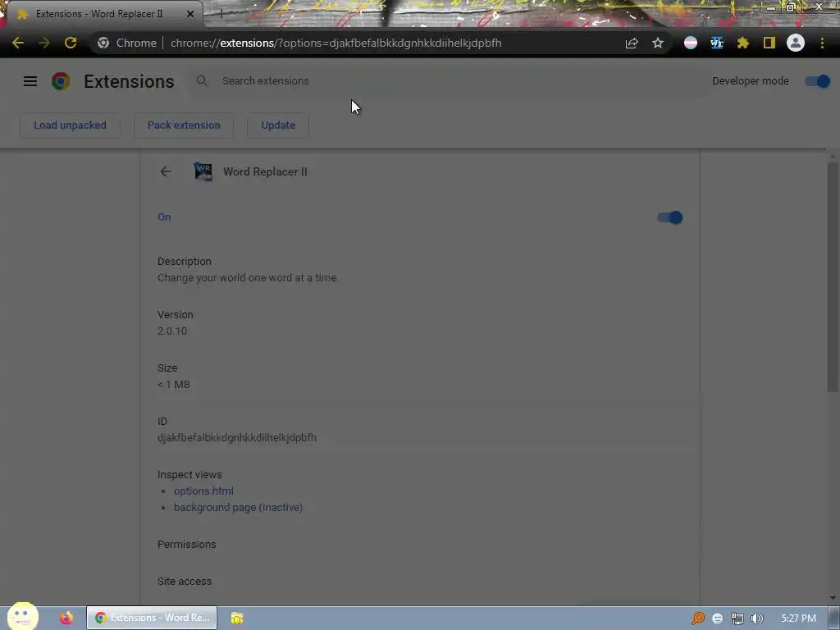Open Chrome's three-dot menu
The height and width of the screenshot is (630, 840).
[822, 43]
